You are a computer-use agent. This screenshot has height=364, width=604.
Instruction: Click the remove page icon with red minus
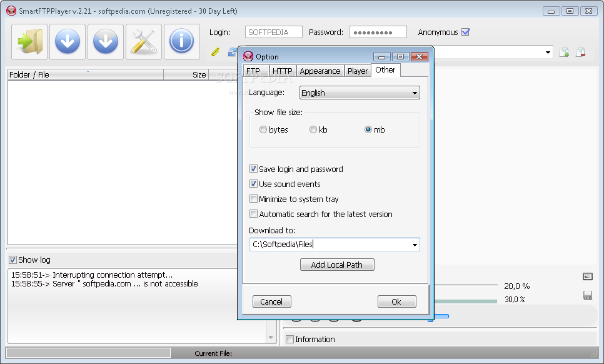point(580,52)
